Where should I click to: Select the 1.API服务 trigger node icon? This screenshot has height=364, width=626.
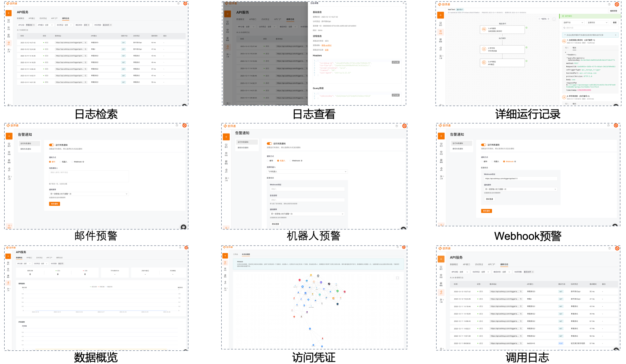pyautogui.click(x=484, y=29)
